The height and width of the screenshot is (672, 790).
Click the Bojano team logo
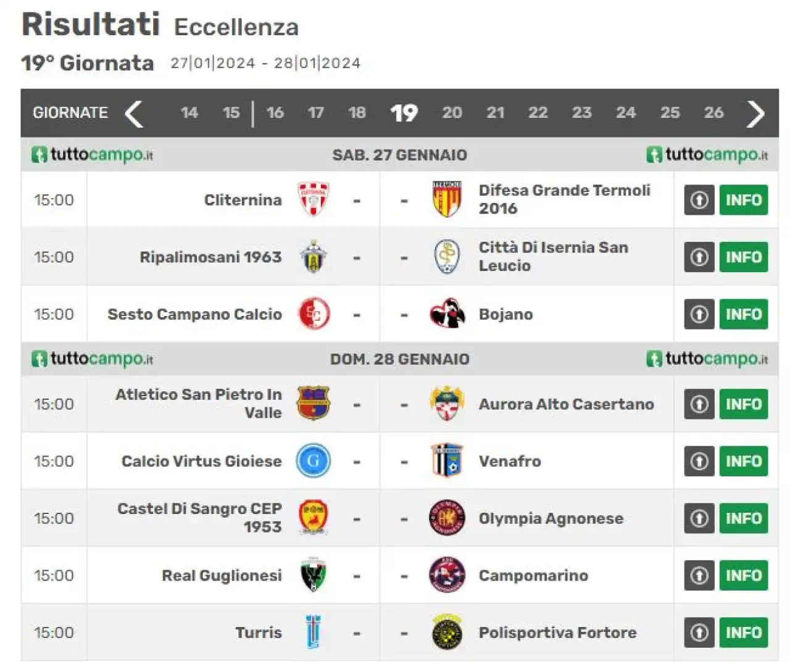point(447,314)
